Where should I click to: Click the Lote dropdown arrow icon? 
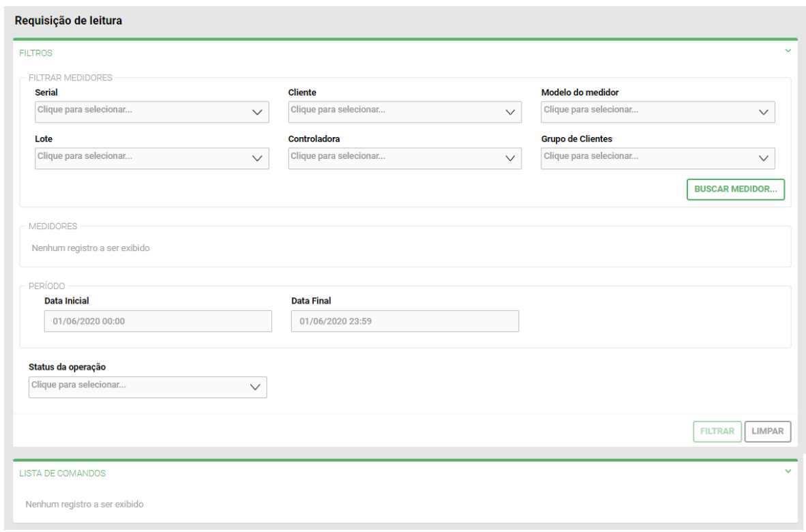(x=257, y=158)
